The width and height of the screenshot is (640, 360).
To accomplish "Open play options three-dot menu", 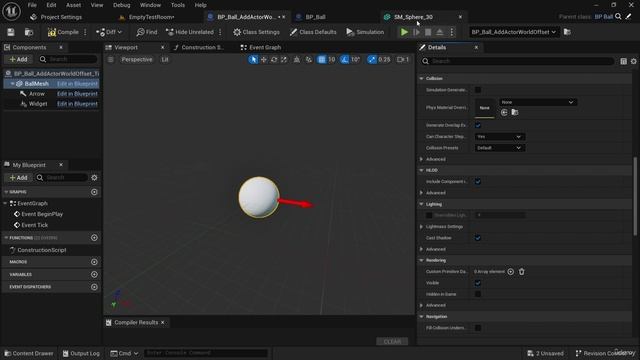I will point(451,32).
